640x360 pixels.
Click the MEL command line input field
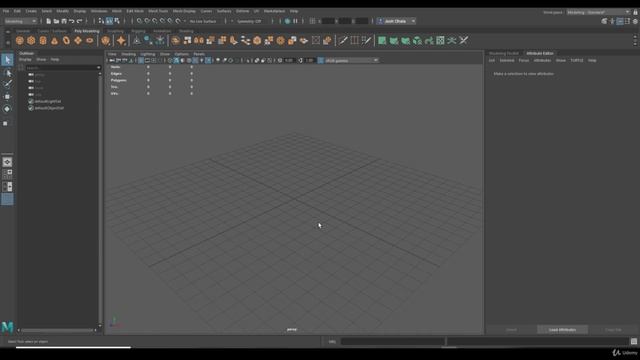393,341
